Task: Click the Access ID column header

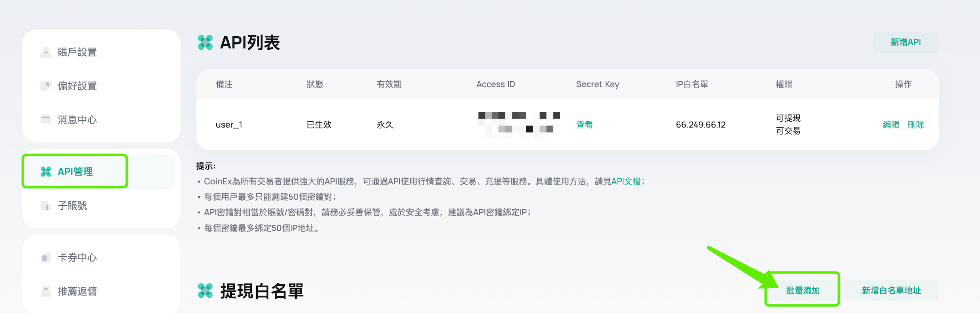Action: click(495, 84)
